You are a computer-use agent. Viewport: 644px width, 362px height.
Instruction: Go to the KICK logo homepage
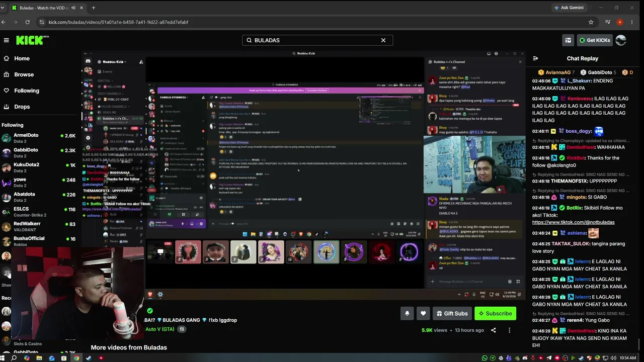tap(32, 40)
